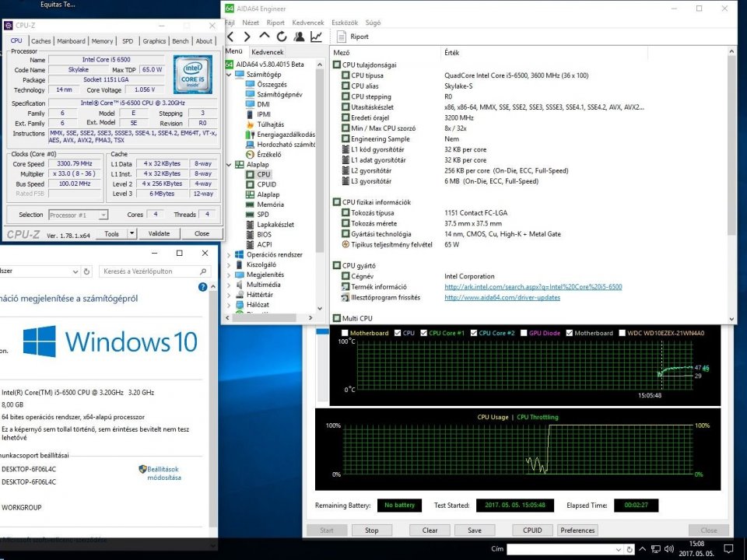Click the AIDA64 back navigation arrow
Image resolution: width=747 pixels, height=560 pixels.
(x=231, y=37)
